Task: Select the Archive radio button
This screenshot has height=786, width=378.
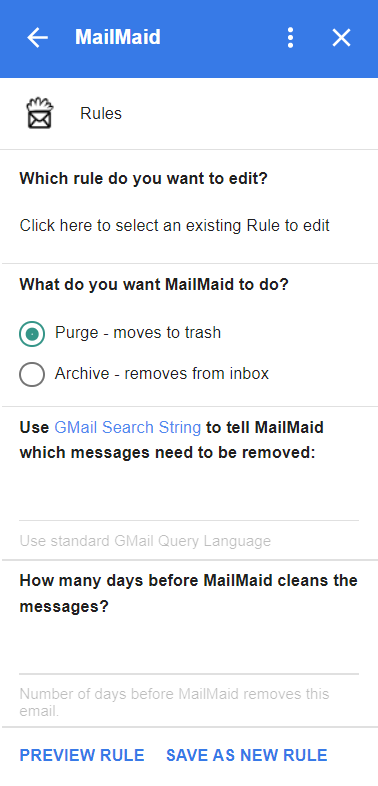Action: pos(32,374)
